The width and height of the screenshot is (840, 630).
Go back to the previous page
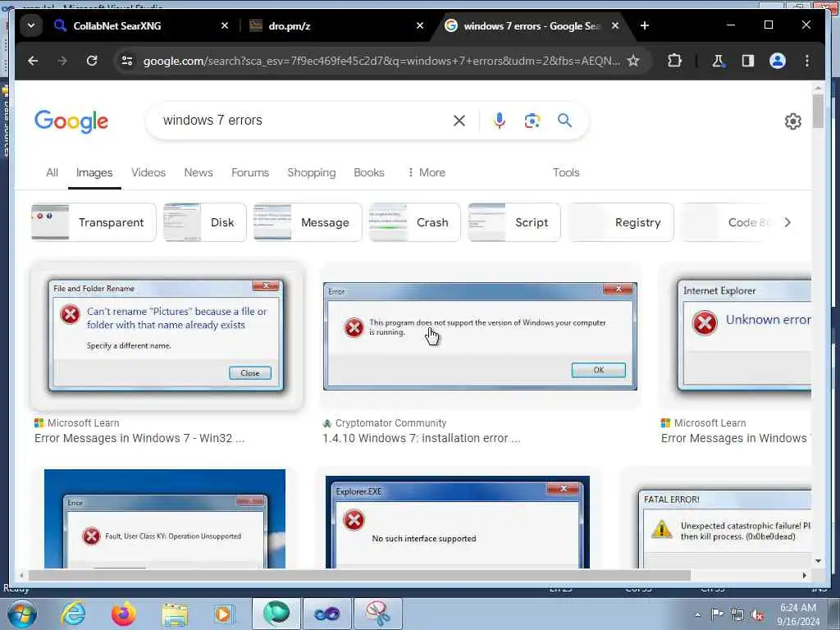click(x=33, y=61)
